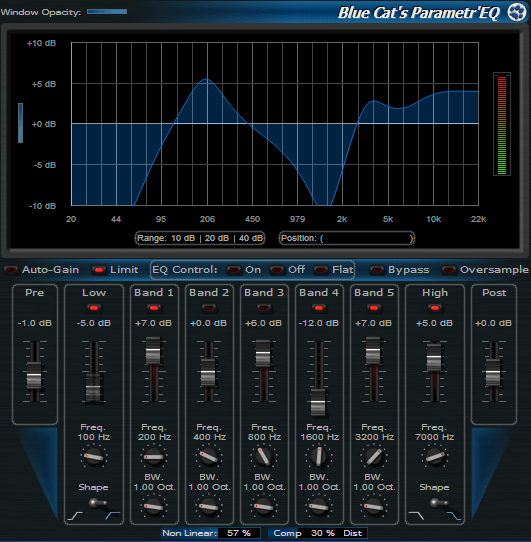Click the Band 5 3200 Hz value
Viewport: 531px width, 542px height.
pos(374,437)
